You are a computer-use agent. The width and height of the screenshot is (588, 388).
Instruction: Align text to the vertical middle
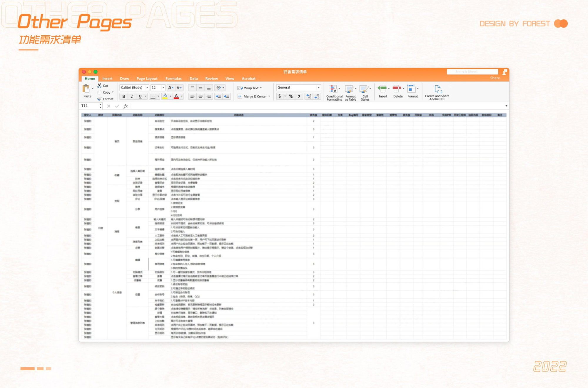201,88
